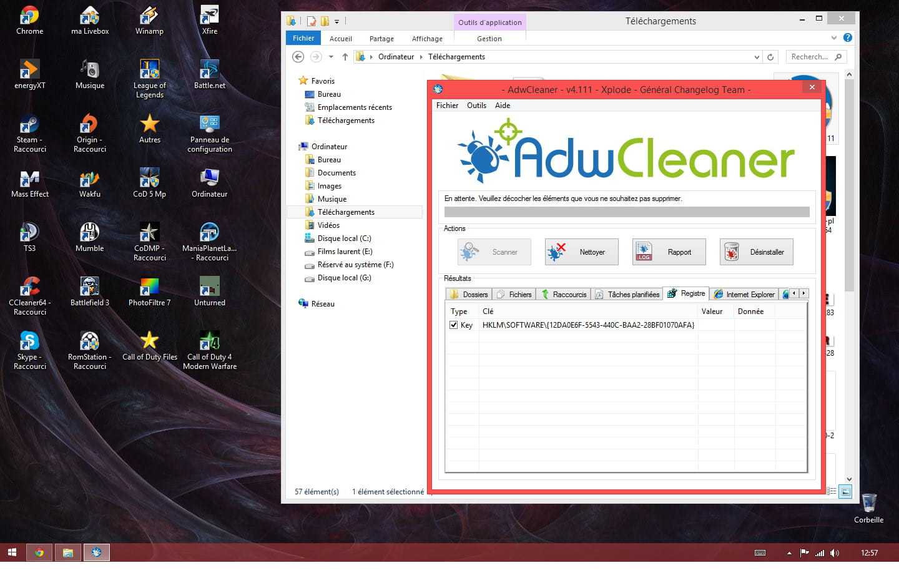Open the TS3 desktop shortcut
Screen dimensions: 899x588
point(29,237)
